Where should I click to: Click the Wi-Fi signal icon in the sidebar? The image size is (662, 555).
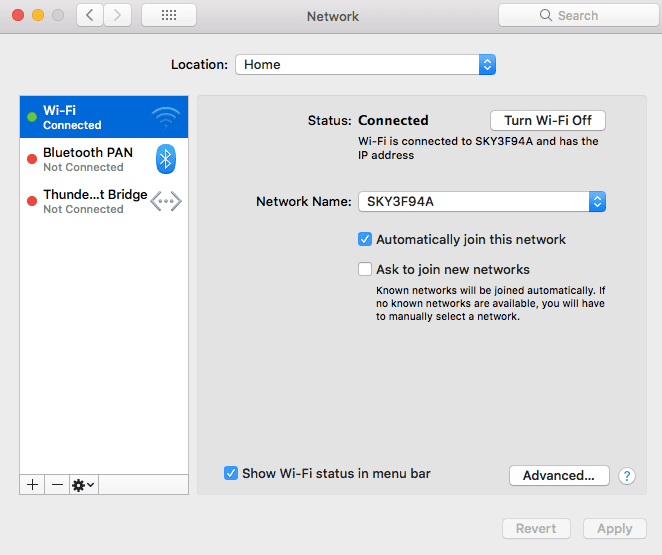pos(166,117)
